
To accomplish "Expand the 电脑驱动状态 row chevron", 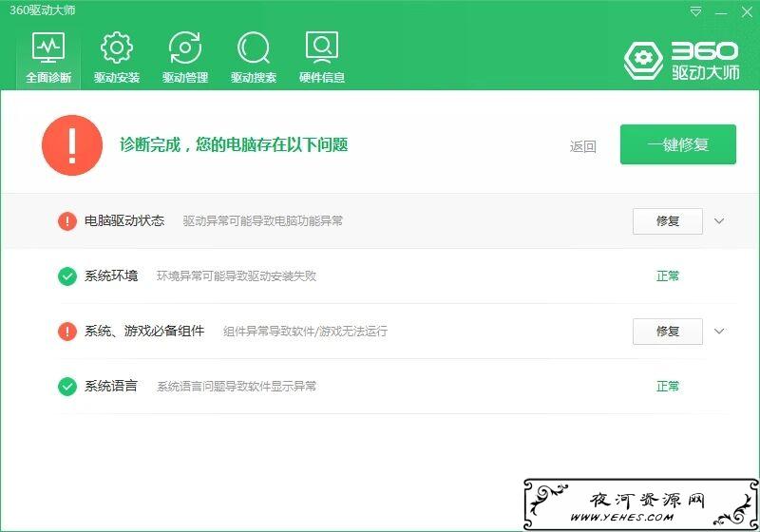I will pyautogui.click(x=719, y=221).
